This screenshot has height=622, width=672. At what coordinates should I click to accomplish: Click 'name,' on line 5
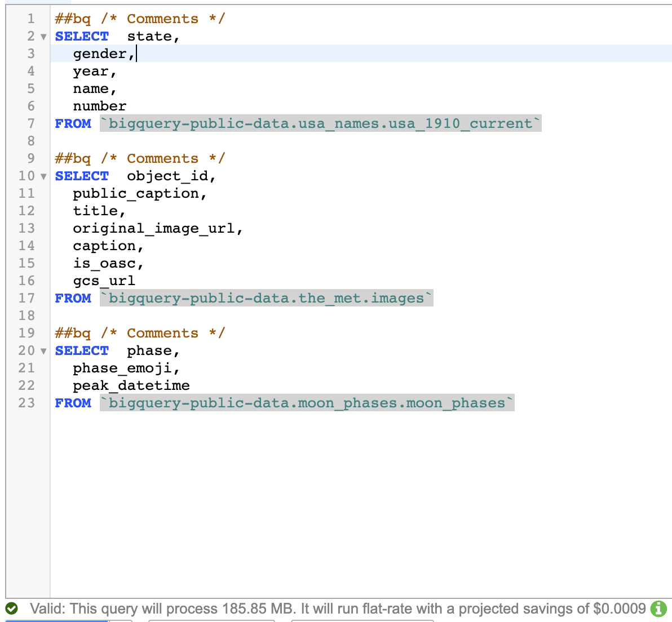tap(95, 88)
